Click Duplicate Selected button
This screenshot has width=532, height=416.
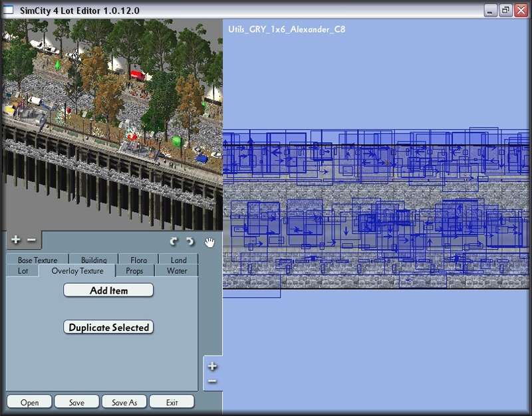point(108,327)
